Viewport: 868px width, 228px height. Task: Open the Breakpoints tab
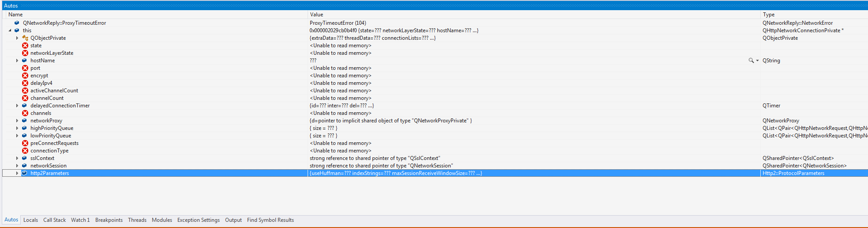pyautogui.click(x=109, y=220)
